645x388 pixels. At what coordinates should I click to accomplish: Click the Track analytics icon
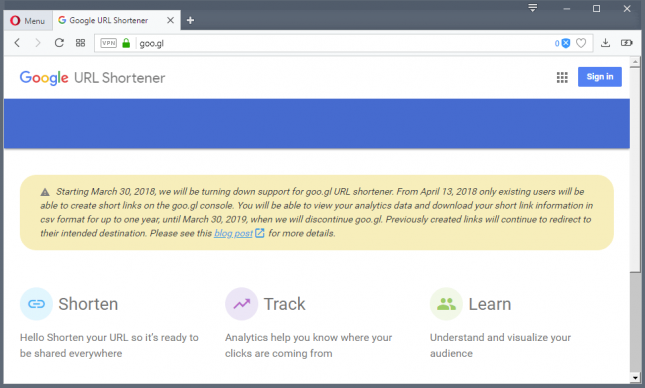[x=241, y=304]
